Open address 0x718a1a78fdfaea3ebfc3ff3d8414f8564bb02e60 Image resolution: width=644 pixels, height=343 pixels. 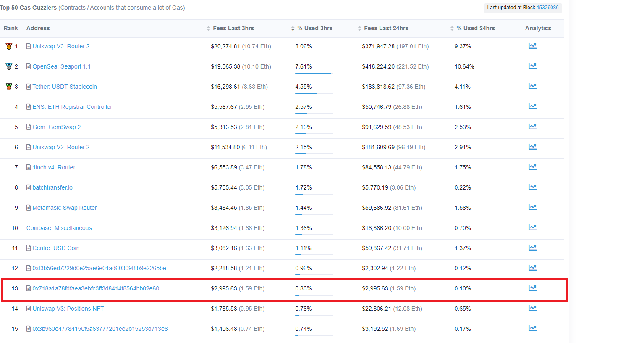click(96, 288)
